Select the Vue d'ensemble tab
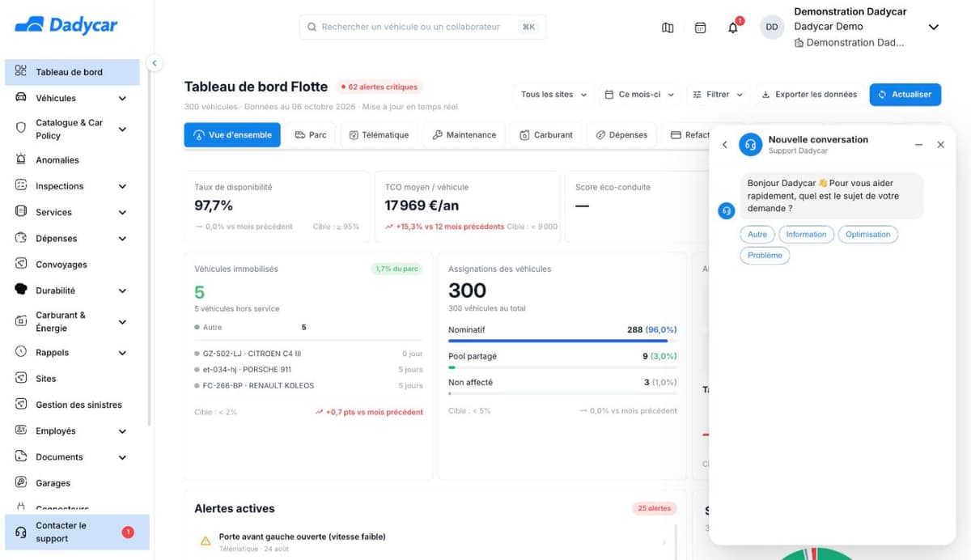This screenshot has height=560, width=971. (232, 135)
